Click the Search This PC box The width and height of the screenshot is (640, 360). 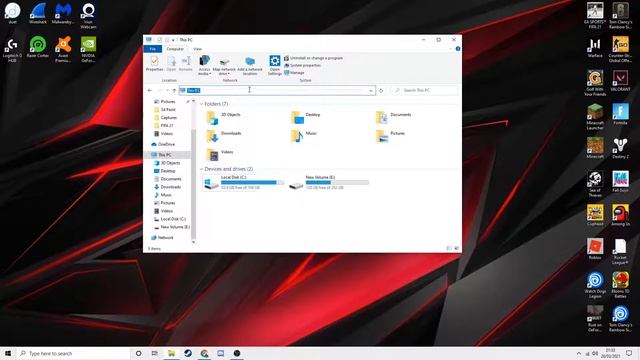pyautogui.click(x=424, y=90)
